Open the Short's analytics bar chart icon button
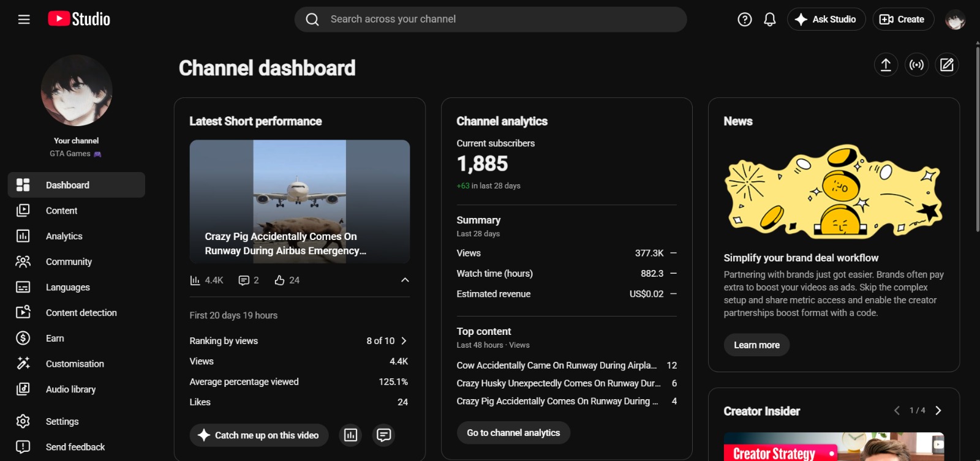980x461 pixels. click(x=350, y=435)
